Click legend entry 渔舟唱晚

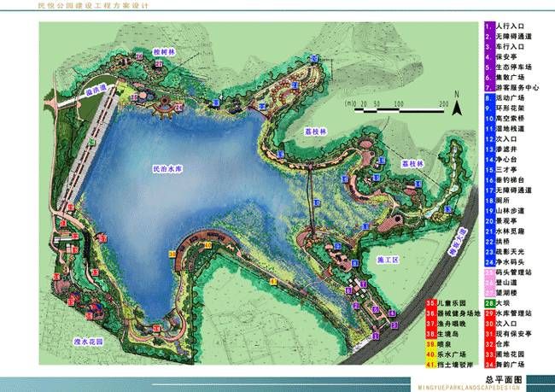click(x=447, y=324)
